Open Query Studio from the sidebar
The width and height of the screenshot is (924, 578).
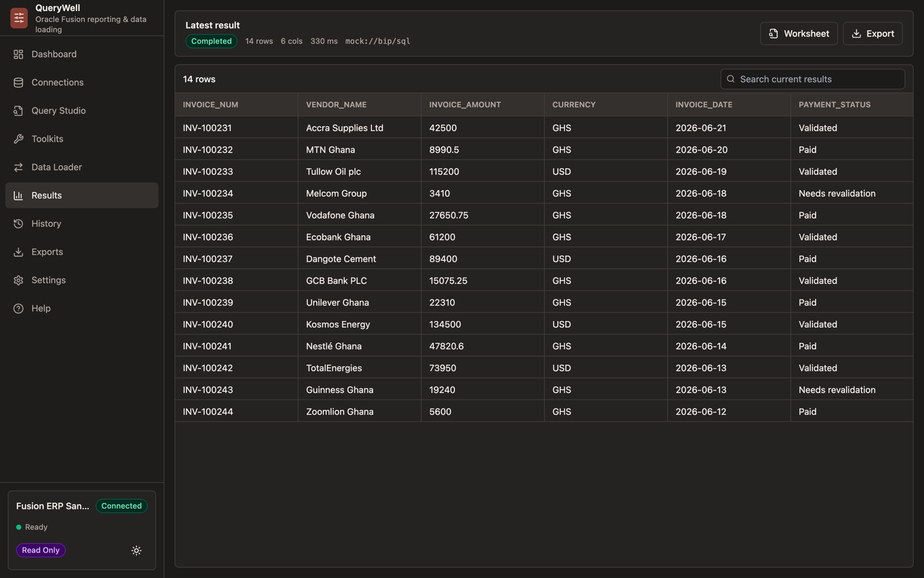(x=82, y=111)
